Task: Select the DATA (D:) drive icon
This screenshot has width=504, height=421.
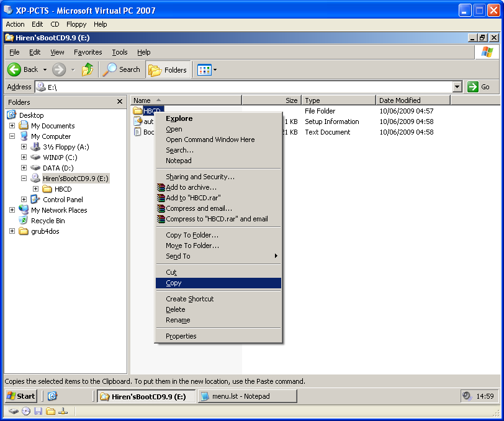Action: (35, 168)
